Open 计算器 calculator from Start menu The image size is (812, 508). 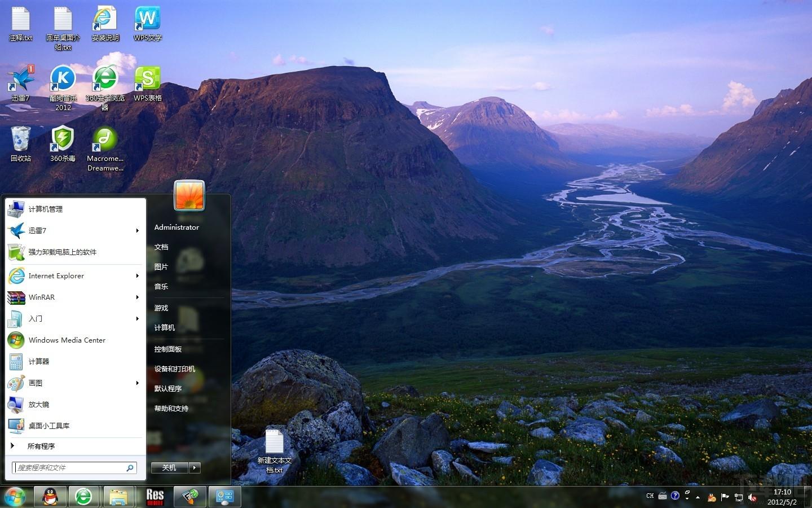75,361
